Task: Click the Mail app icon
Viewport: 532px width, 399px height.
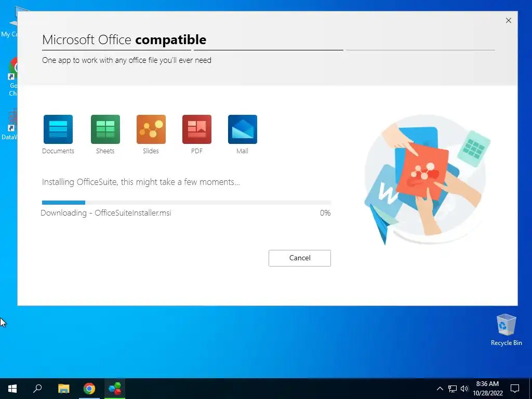Action: (x=243, y=129)
